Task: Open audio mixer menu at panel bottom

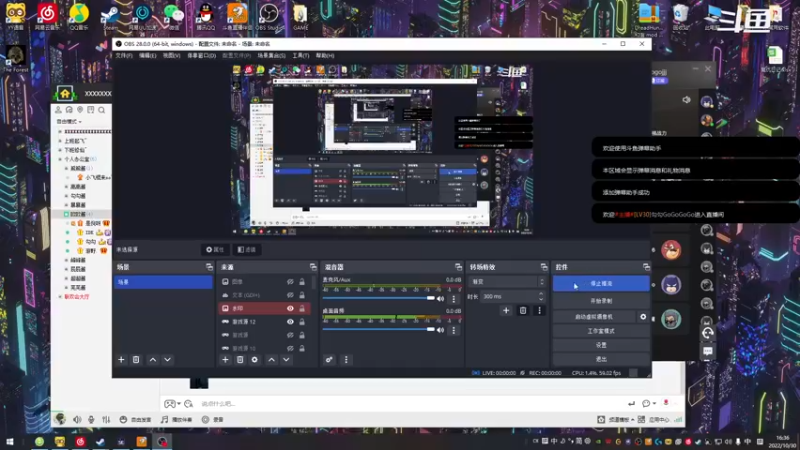Action: point(346,360)
